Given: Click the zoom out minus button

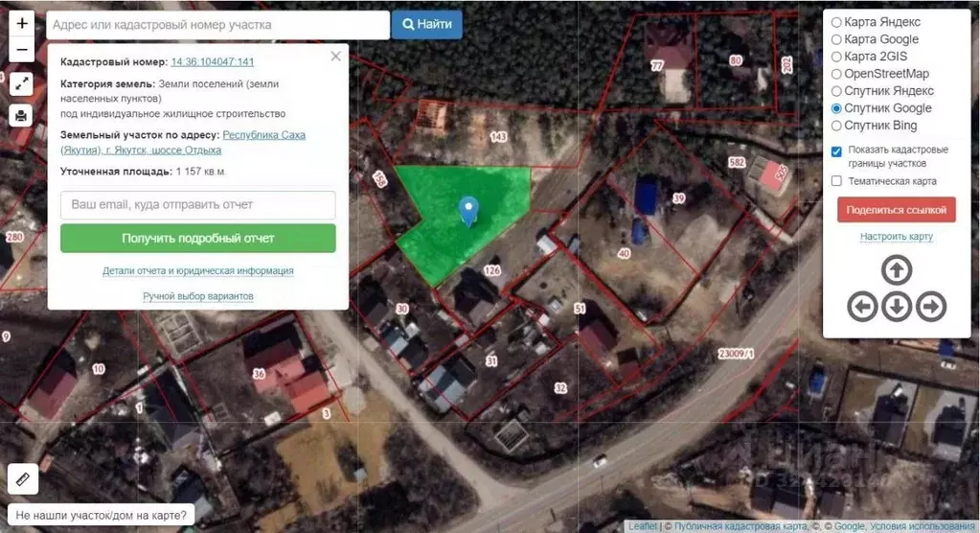Looking at the screenshot, I should tap(22, 50).
